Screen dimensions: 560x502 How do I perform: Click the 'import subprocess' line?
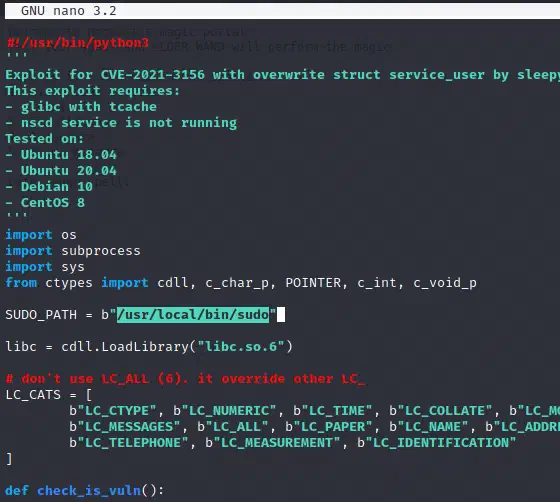pos(73,251)
